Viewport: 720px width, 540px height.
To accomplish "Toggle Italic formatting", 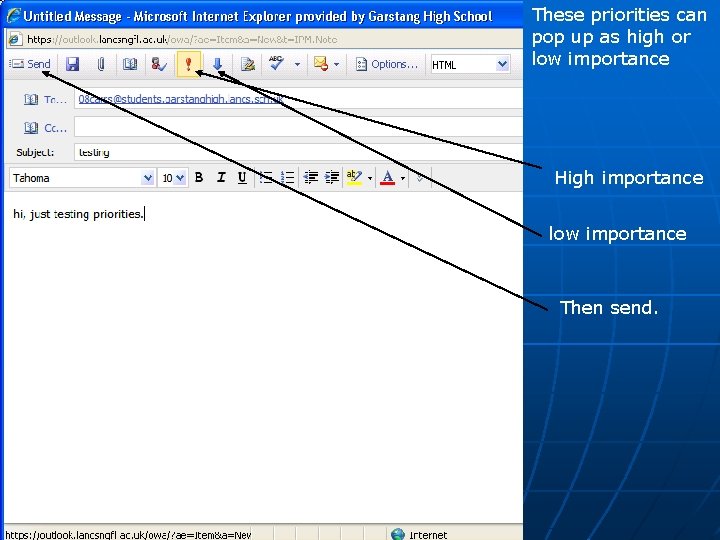I will pos(221,177).
